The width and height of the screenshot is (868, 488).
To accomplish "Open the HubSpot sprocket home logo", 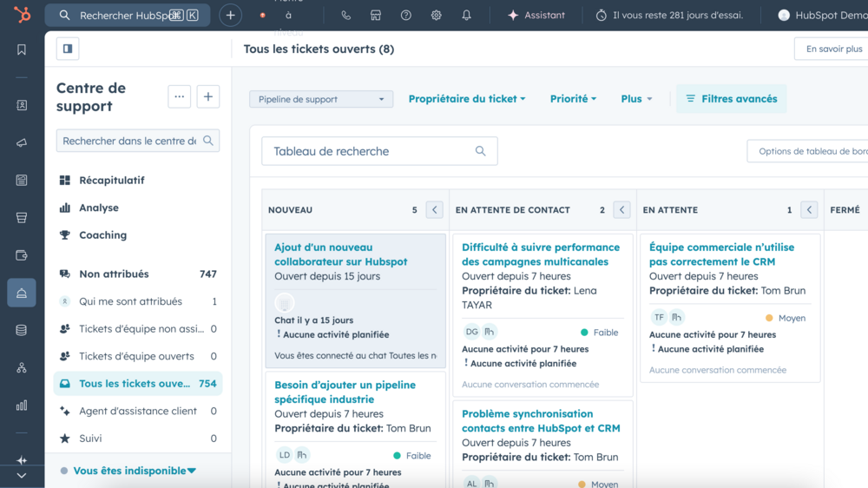I will click(23, 15).
